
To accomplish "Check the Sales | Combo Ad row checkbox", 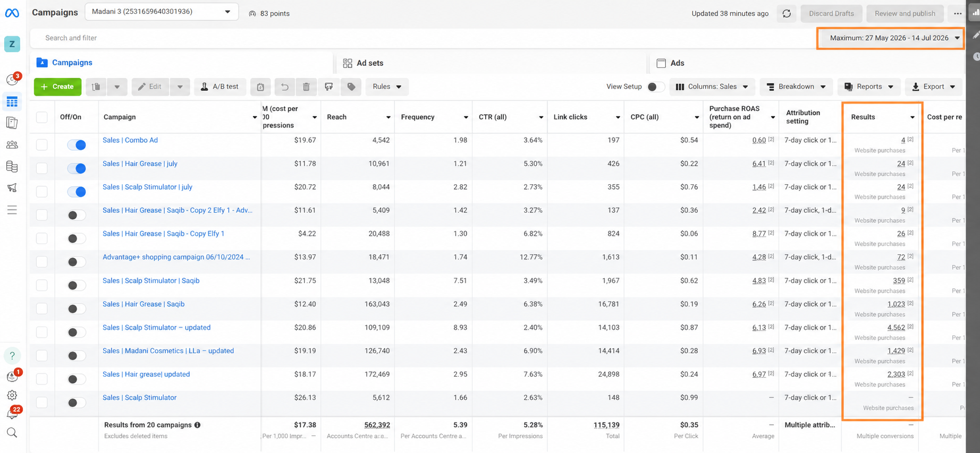I will [x=41, y=144].
